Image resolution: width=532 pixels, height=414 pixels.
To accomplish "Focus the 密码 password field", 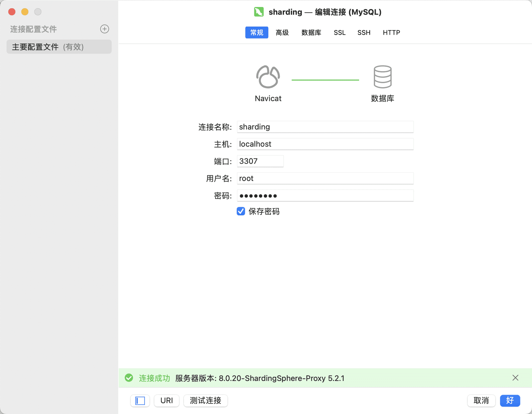I will [x=325, y=196].
